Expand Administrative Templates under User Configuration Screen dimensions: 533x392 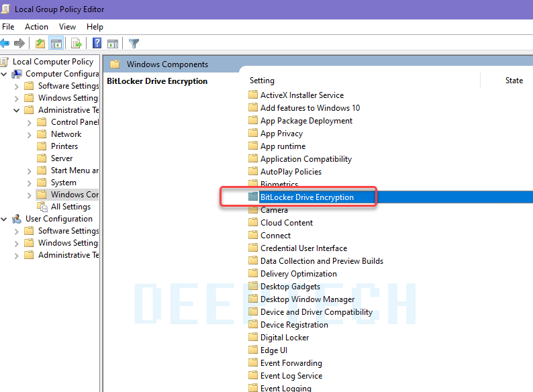(16, 256)
